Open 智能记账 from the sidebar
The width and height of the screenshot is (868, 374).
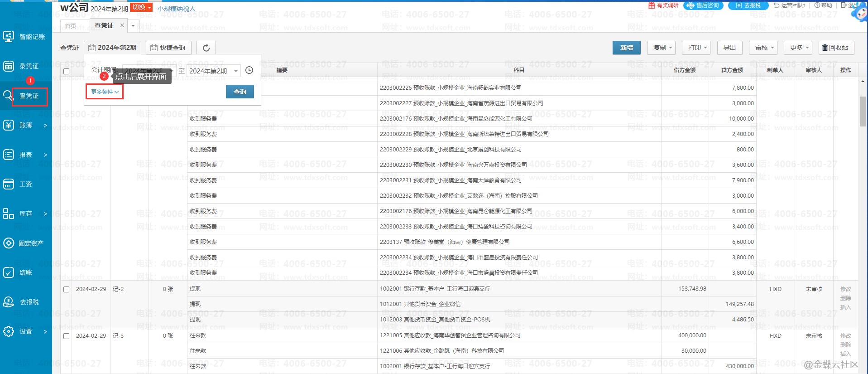tap(26, 37)
